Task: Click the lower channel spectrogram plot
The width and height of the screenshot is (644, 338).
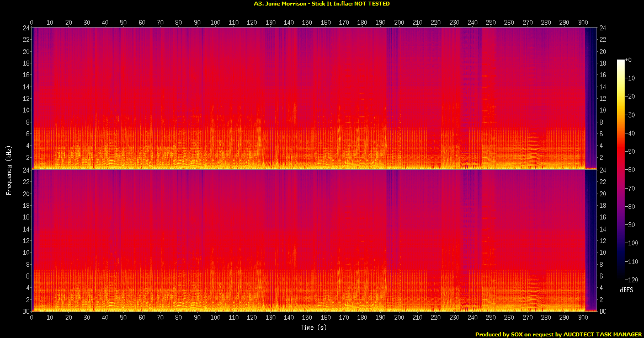Action: point(314,240)
